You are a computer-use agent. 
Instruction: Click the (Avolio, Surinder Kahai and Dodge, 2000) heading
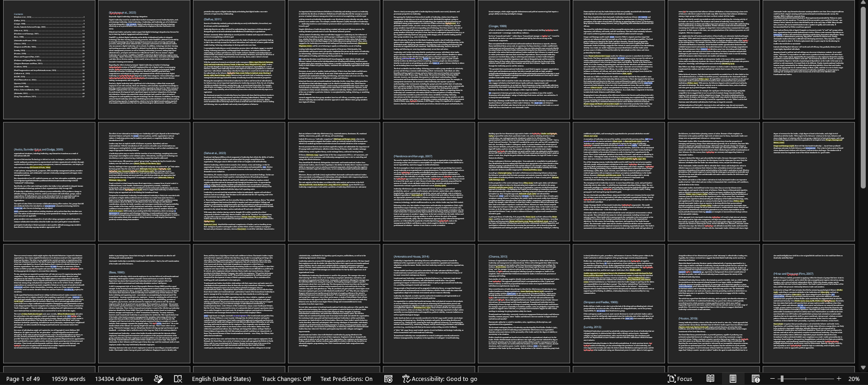click(38, 150)
